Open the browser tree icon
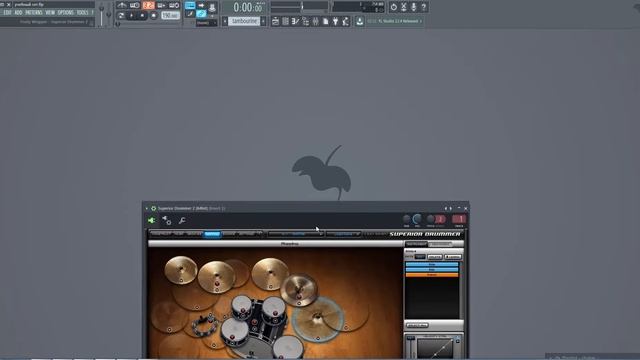 click(x=305, y=21)
